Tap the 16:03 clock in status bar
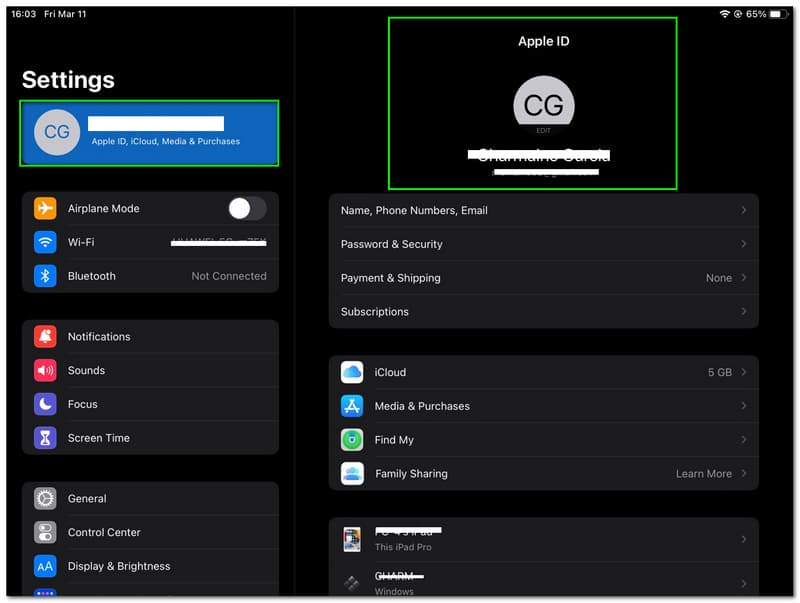 23,14
